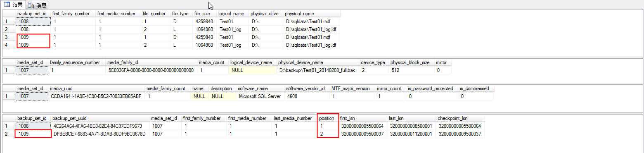Click last_lsn value 32000000008500001
644x153 pixels.
412,126
